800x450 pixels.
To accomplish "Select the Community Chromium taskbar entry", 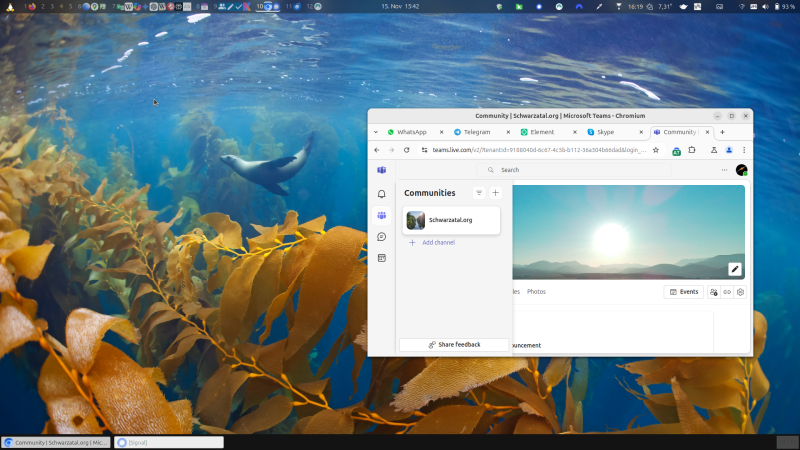I will pos(56,442).
